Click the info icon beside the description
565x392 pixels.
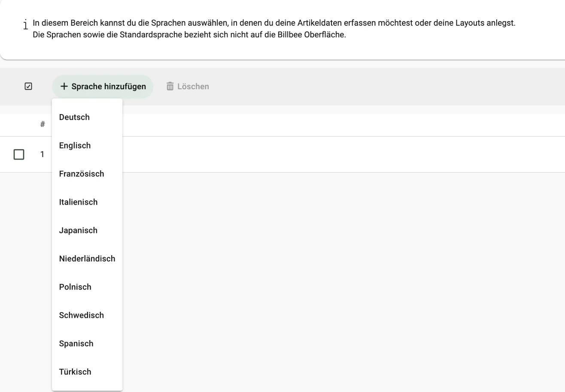pos(26,24)
